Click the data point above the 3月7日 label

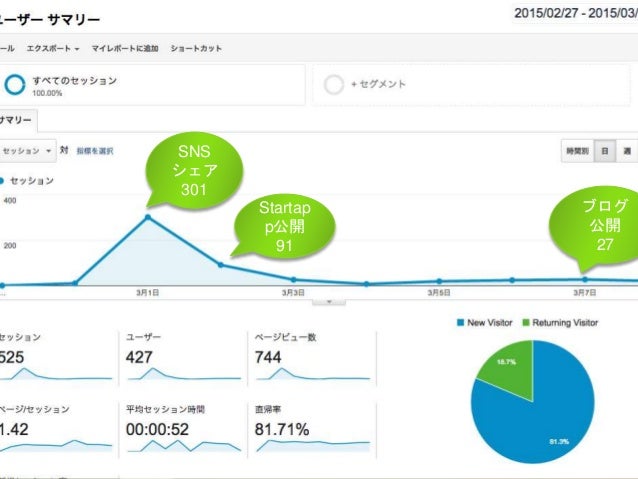(x=585, y=279)
